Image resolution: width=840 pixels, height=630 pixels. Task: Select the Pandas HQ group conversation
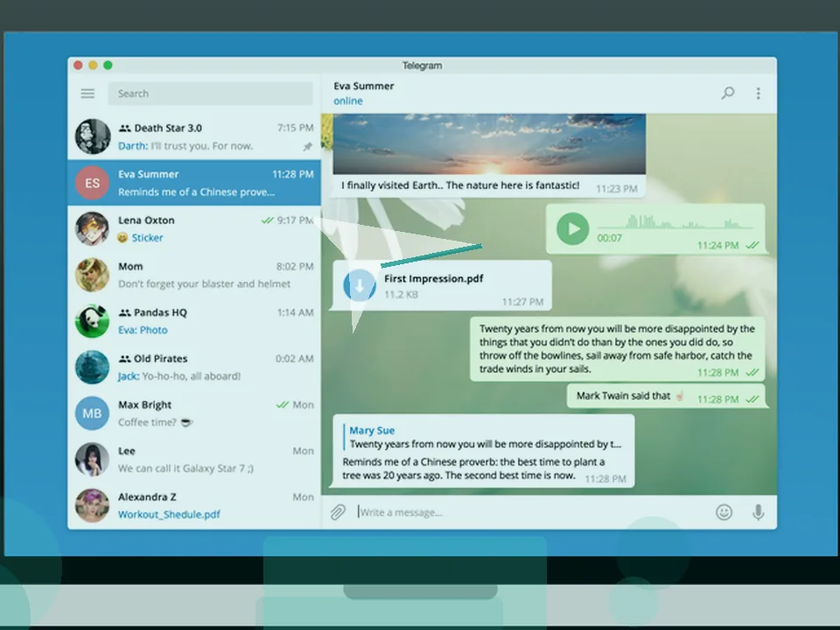point(194,321)
